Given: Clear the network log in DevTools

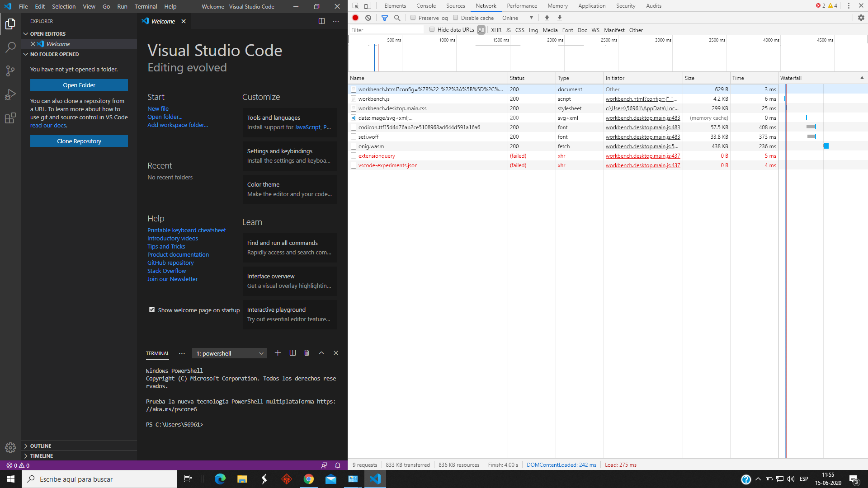Looking at the screenshot, I should pos(368,18).
